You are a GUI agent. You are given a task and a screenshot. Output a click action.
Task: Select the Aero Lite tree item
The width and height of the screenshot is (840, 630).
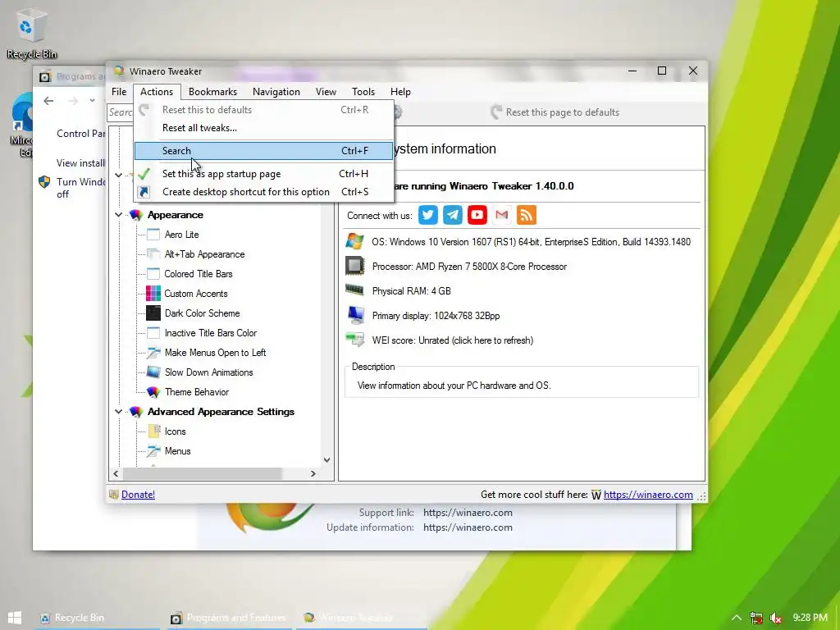pos(181,235)
